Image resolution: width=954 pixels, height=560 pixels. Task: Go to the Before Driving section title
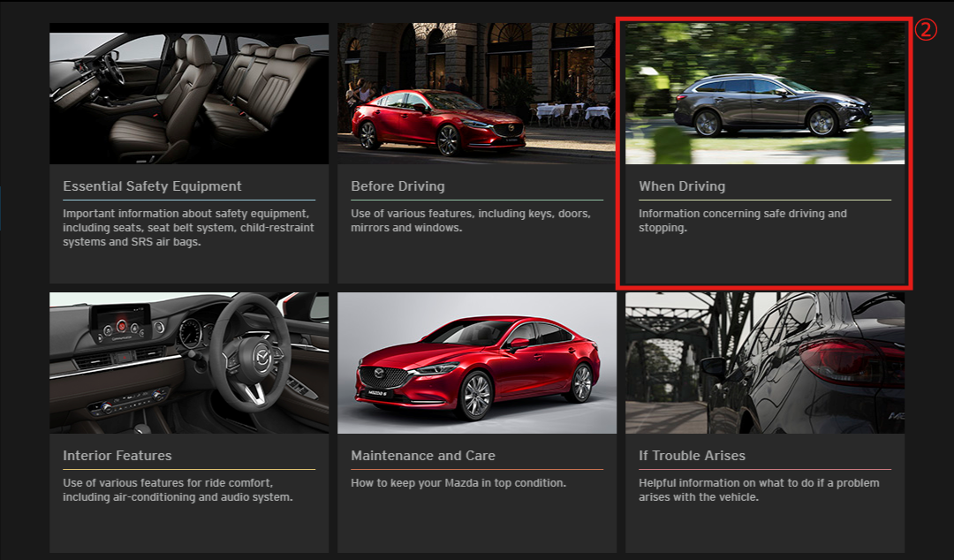click(397, 186)
